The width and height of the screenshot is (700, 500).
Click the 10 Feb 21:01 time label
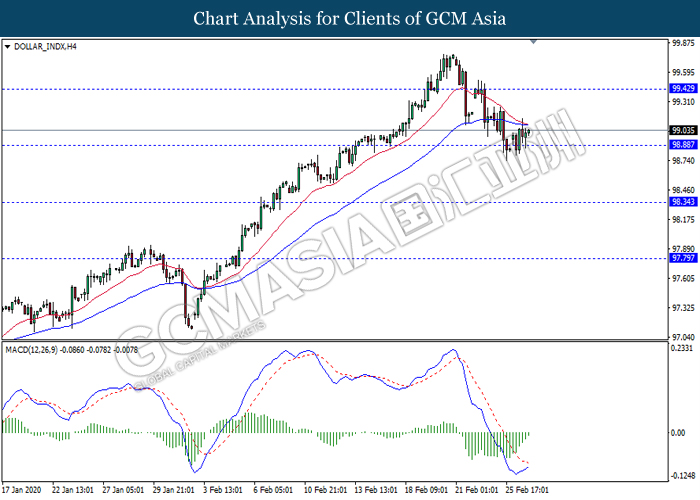(325, 490)
